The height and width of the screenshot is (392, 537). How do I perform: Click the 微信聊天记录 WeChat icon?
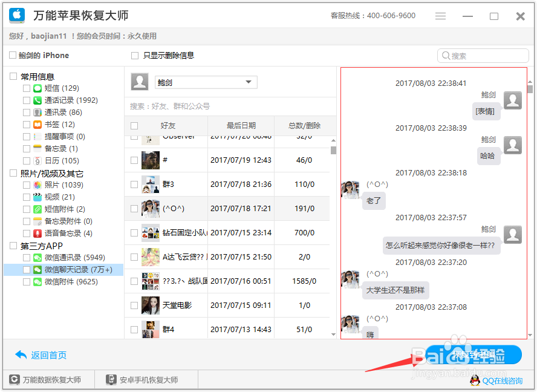[37, 270]
